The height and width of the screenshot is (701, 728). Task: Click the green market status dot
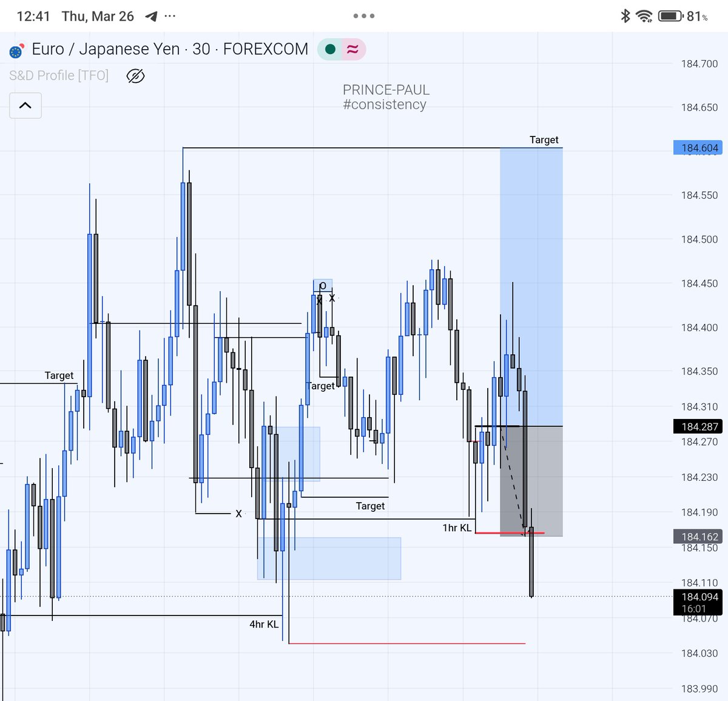[331, 49]
